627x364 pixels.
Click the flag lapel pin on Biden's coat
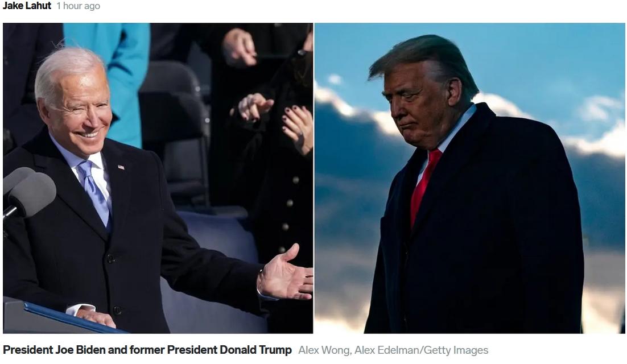[121, 167]
